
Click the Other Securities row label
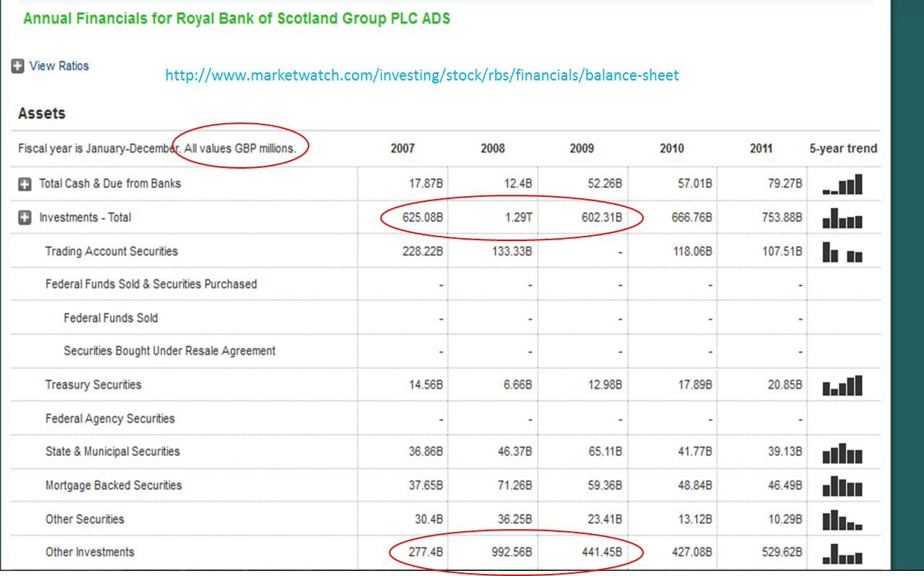pos(85,519)
